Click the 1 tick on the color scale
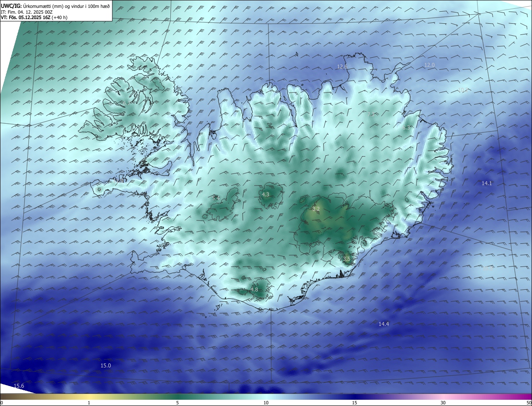This screenshot has width=532, height=406. (x=89, y=403)
